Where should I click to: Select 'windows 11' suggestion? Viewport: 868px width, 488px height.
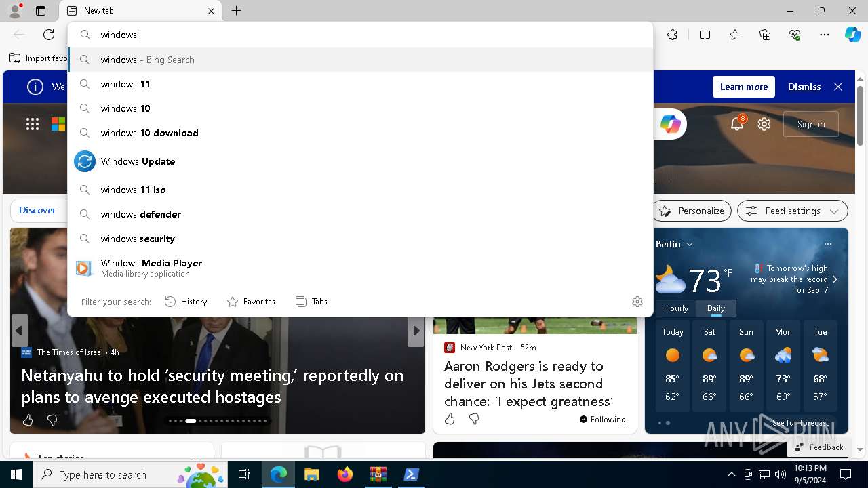pos(361,84)
